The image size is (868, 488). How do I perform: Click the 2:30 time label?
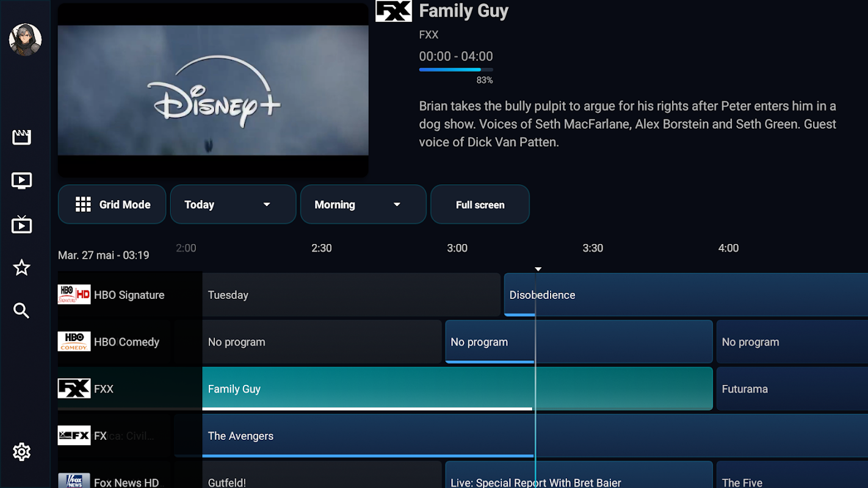click(x=322, y=248)
